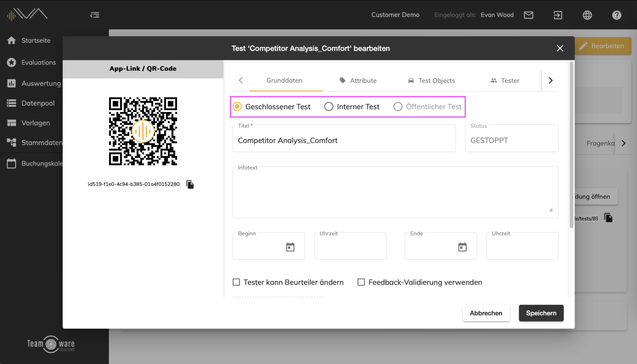Click the Vorlagen template icon
Viewport: 637px width, 364px height.
pyautogui.click(x=11, y=123)
